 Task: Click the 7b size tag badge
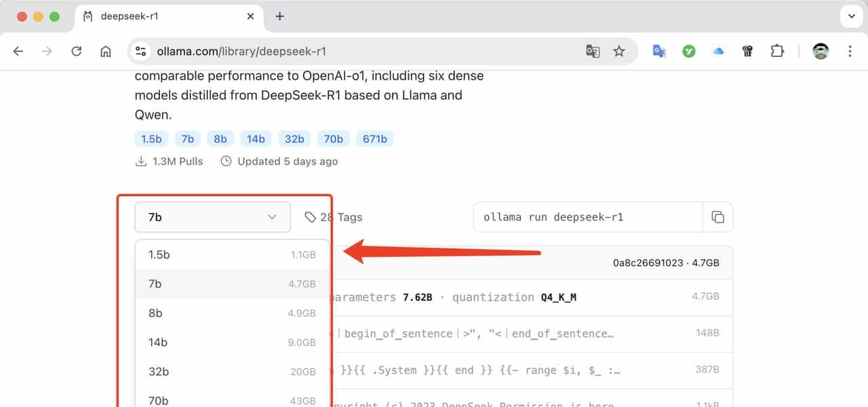[x=188, y=139]
